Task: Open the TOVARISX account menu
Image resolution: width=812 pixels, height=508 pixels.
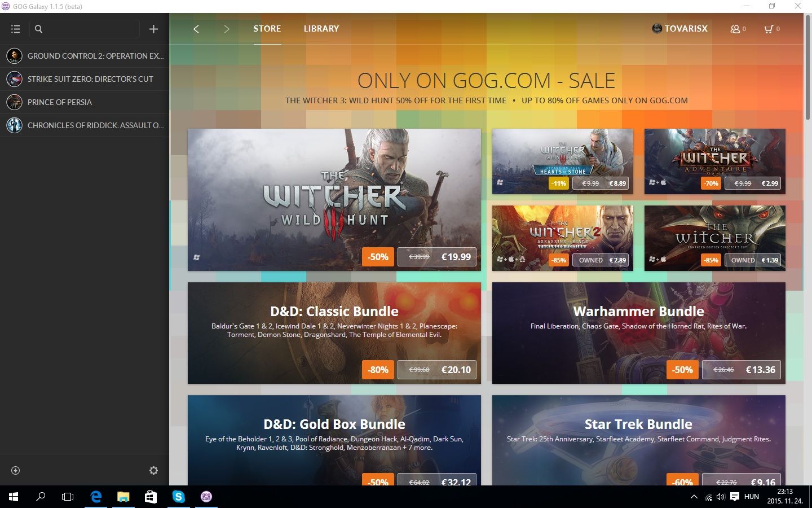Action: 679,29
